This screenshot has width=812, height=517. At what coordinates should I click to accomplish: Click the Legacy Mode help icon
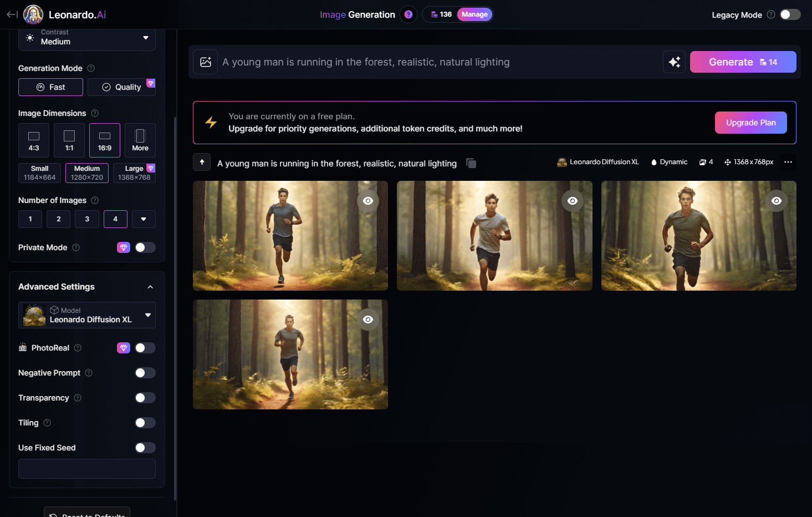[770, 15]
